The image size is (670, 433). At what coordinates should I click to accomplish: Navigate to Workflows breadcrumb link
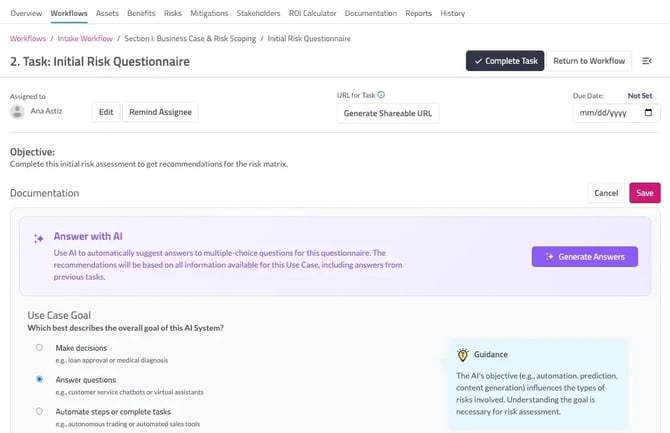[28, 38]
